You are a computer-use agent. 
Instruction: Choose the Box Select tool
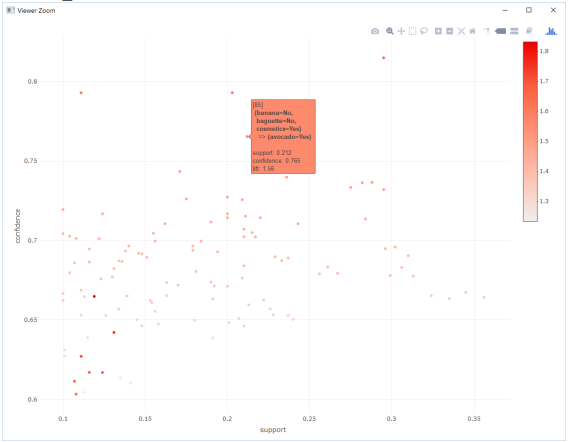tap(413, 31)
